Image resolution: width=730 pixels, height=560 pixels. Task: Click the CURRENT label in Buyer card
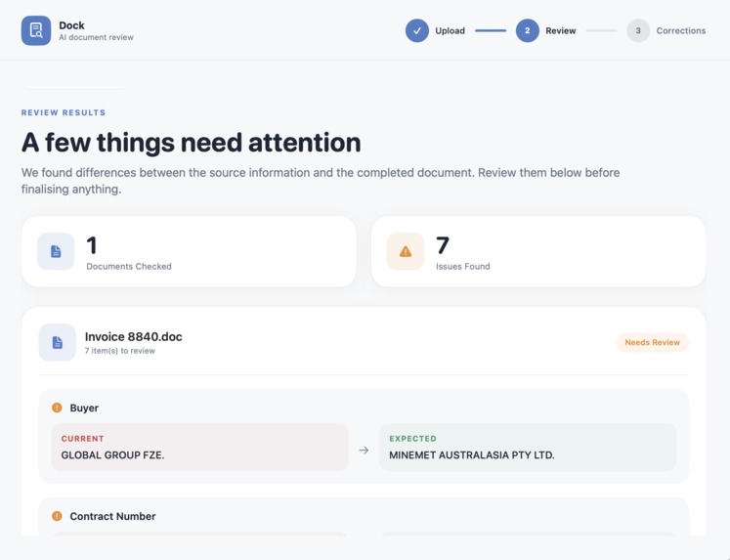pos(82,439)
